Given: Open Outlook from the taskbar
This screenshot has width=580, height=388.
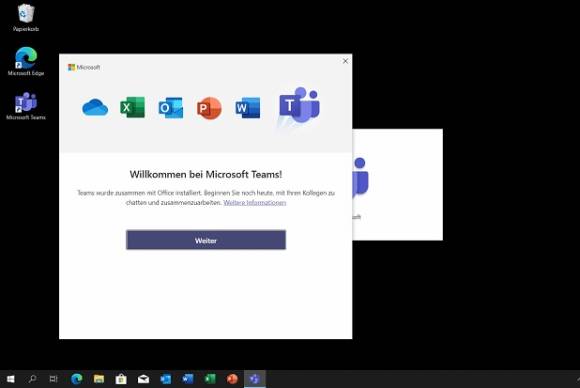Looking at the screenshot, I should (166, 379).
